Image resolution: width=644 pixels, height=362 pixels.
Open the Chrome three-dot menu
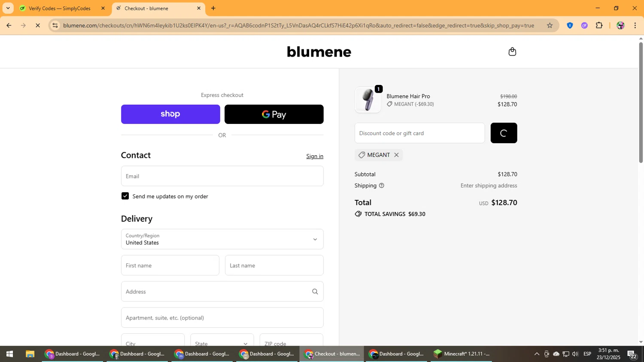(635, 25)
